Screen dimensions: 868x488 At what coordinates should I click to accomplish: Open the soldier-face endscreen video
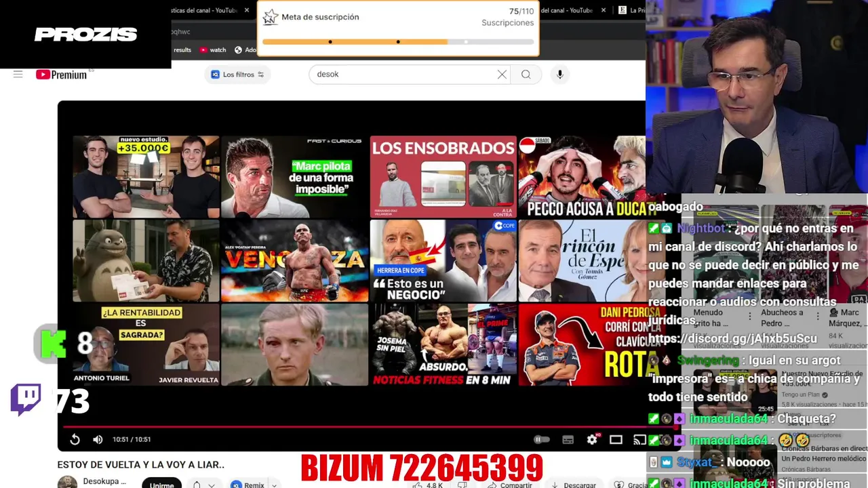294,344
